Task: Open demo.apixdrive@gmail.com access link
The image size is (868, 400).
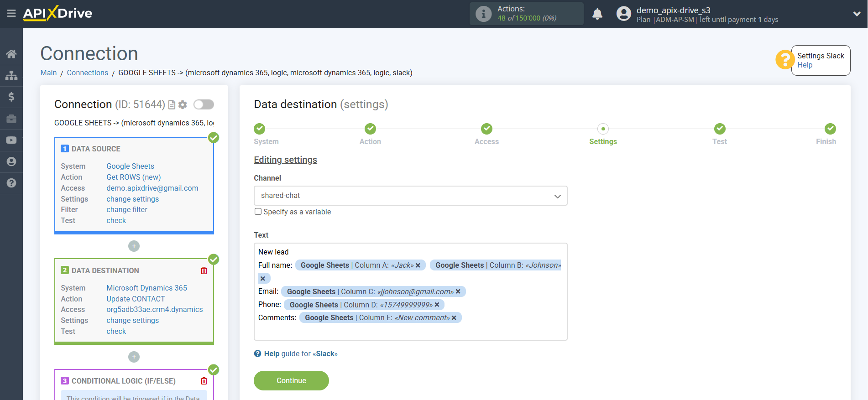Action: pyautogui.click(x=152, y=188)
